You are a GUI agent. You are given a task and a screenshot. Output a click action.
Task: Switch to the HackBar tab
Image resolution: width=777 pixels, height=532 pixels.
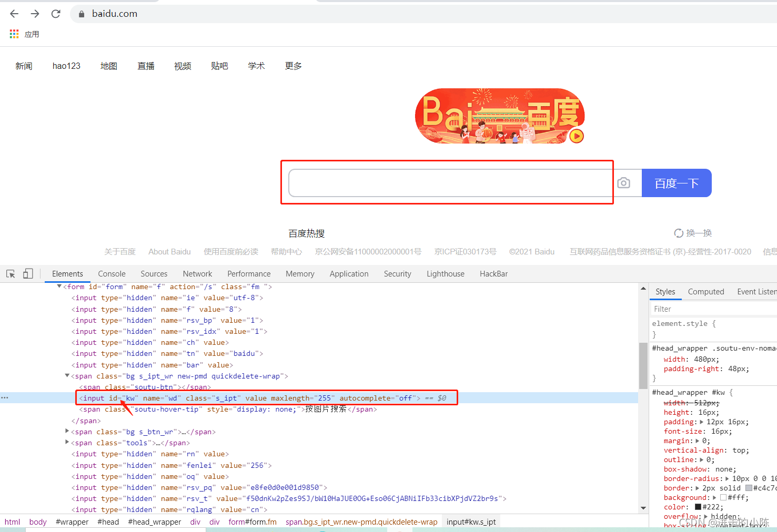tap(493, 274)
